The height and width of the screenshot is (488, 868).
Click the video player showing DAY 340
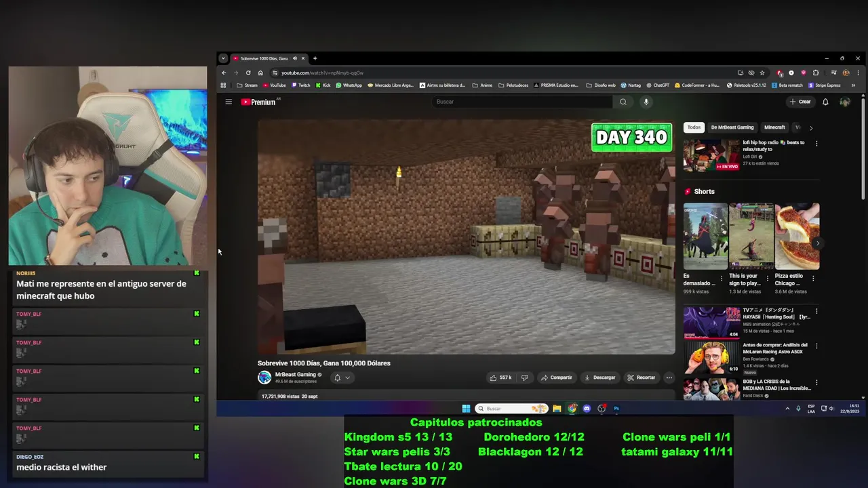(466, 237)
